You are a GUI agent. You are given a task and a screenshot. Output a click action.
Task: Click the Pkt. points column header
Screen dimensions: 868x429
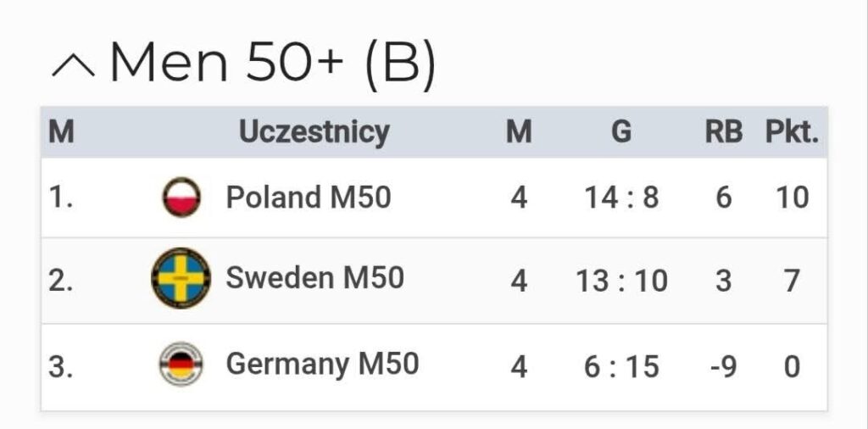pos(792,132)
